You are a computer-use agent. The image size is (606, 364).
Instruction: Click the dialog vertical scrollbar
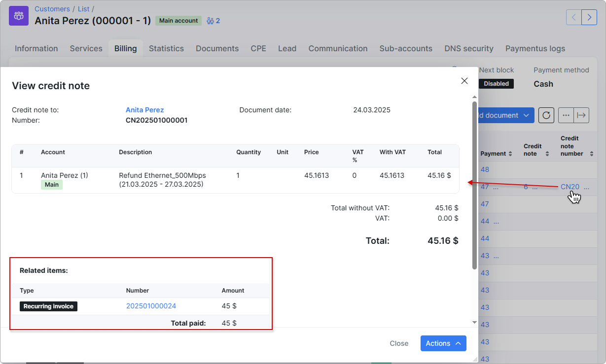pyautogui.click(x=474, y=185)
